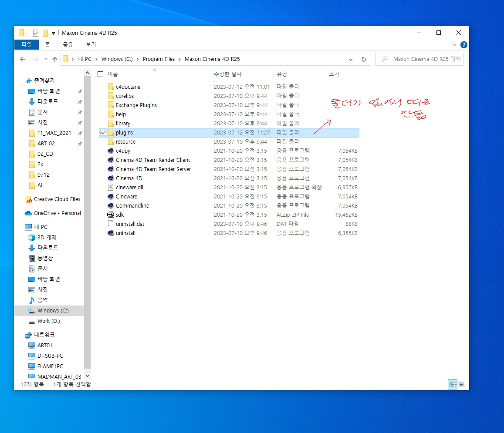
Task: Click the Cinema 4D Team Render Client icon
Action: pyautogui.click(x=111, y=160)
